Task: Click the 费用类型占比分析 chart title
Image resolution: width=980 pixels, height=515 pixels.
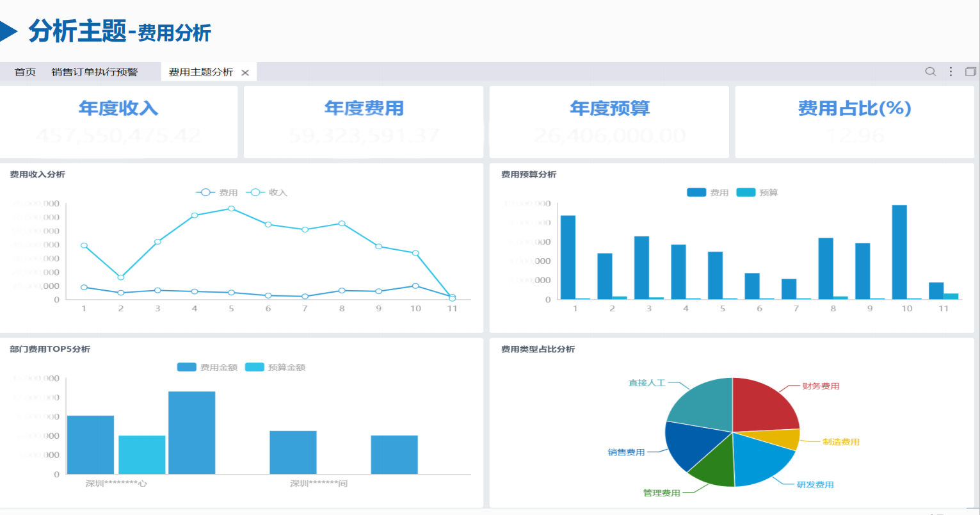Action: pos(538,349)
